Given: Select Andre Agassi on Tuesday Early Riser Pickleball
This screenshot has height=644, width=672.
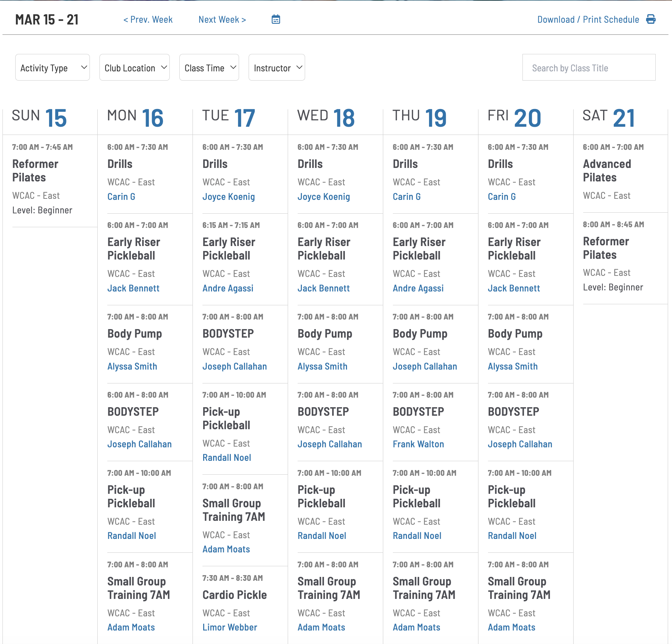Looking at the screenshot, I should coord(228,288).
